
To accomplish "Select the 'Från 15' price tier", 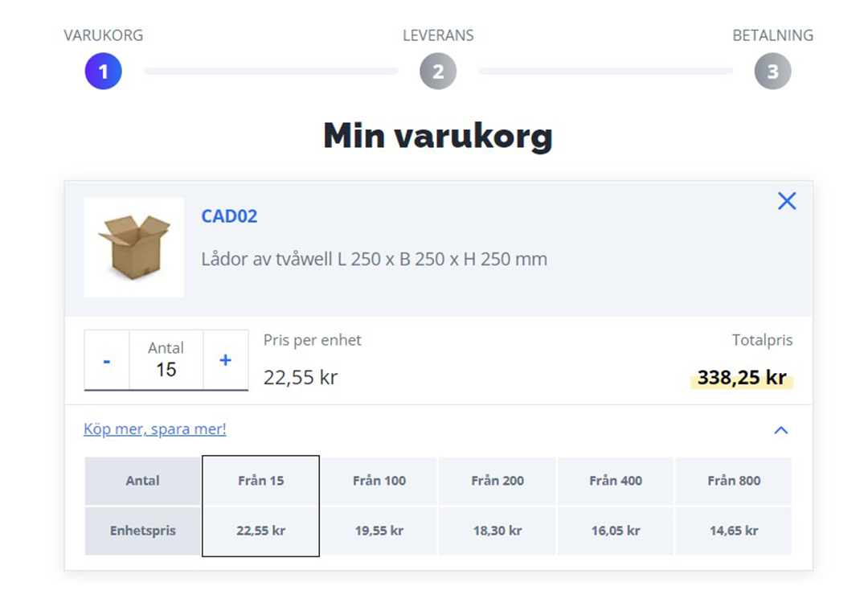I will (x=260, y=481).
